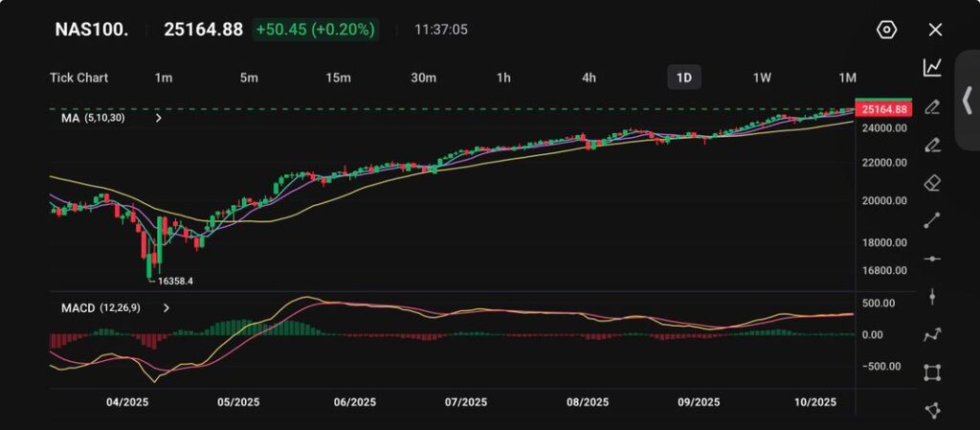Screen dimensions: 980x430
Task: Pick the first pencil drawing tool
Action: [x=932, y=106]
